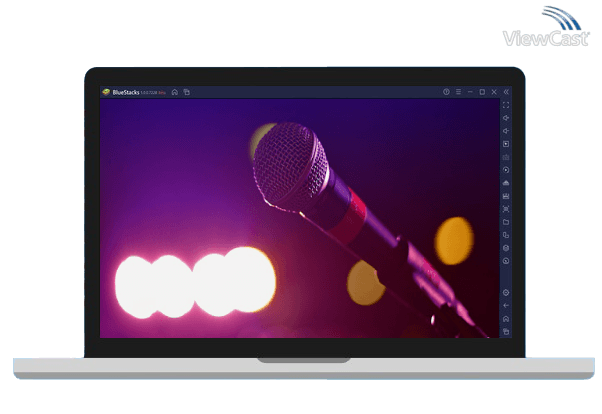Click the circular refresh icon above the settings gear
The width and height of the screenshot is (602, 414).
tap(506, 261)
